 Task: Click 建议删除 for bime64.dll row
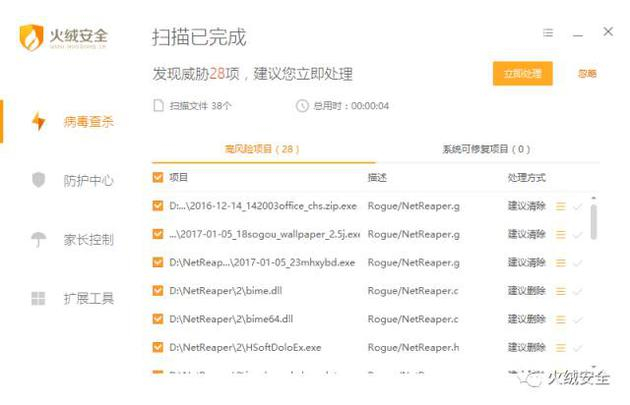pyautogui.click(x=526, y=319)
